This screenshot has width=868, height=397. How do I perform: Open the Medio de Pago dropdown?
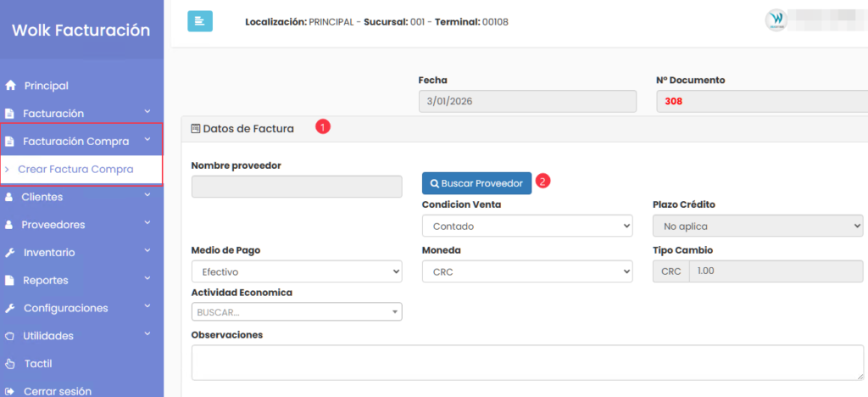click(x=297, y=271)
